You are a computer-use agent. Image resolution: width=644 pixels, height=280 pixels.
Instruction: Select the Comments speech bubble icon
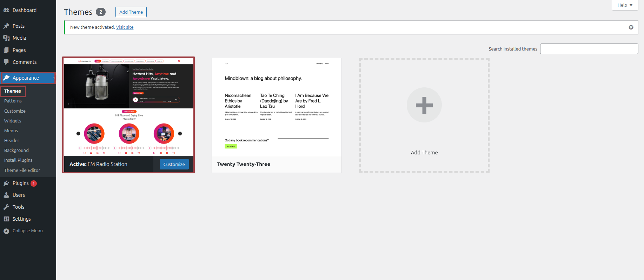[6, 62]
